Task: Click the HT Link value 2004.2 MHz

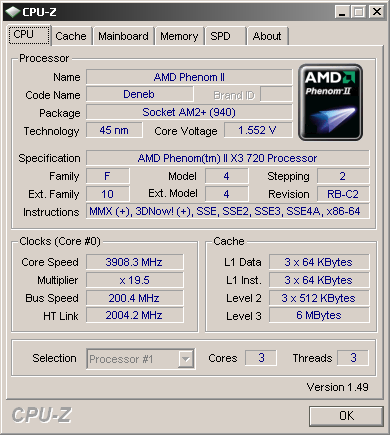Action: click(x=134, y=315)
